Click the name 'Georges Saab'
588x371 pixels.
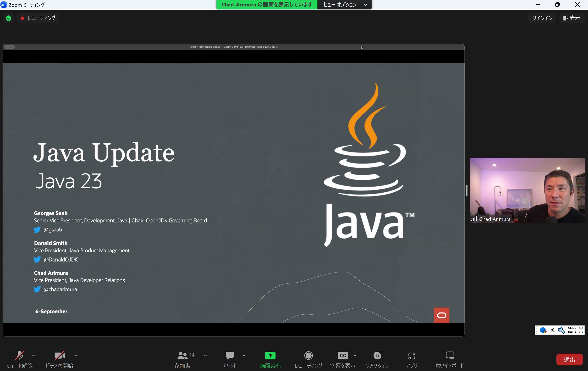pos(51,213)
